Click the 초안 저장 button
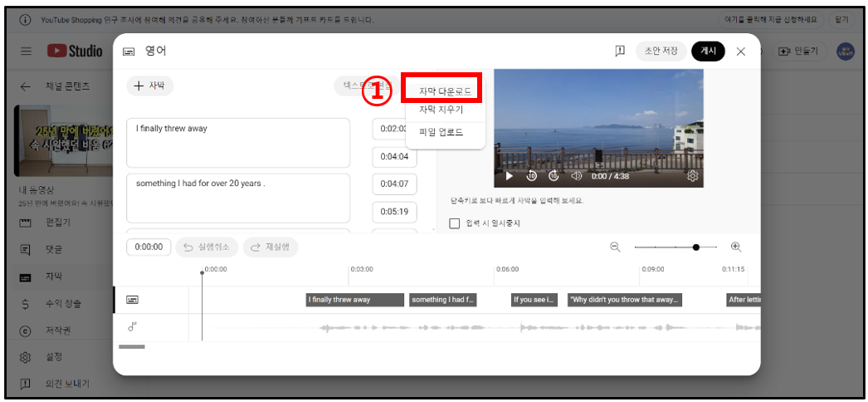The image size is (868, 402). 661,51
